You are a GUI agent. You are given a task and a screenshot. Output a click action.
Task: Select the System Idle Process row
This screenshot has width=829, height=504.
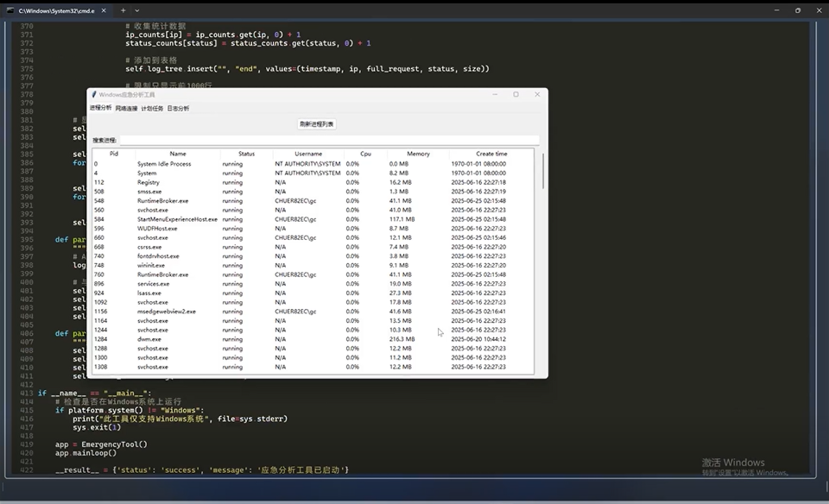[x=313, y=164]
